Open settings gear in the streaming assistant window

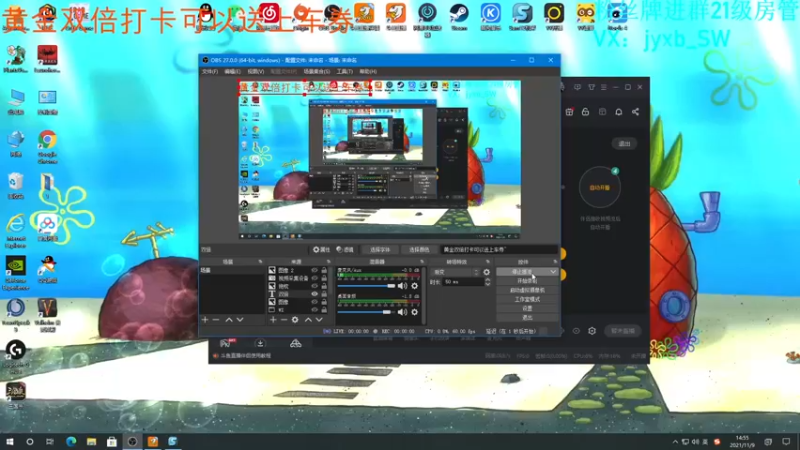click(x=592, y=331)
